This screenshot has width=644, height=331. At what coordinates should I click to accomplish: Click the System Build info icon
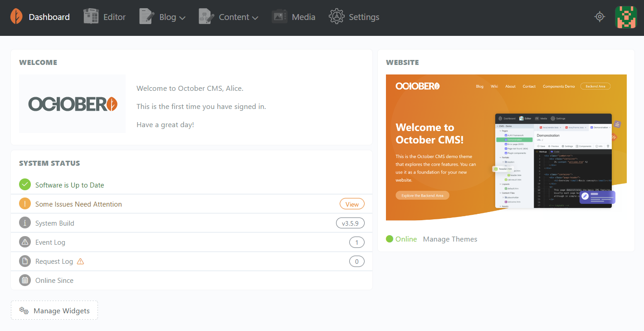pos(25,223)
